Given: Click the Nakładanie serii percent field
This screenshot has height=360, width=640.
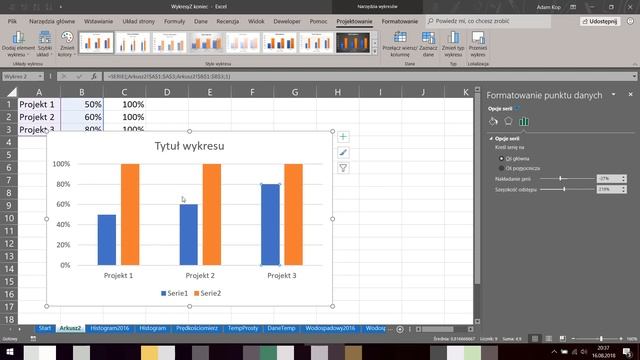Looking at the screenshot, I should [609, 179].
